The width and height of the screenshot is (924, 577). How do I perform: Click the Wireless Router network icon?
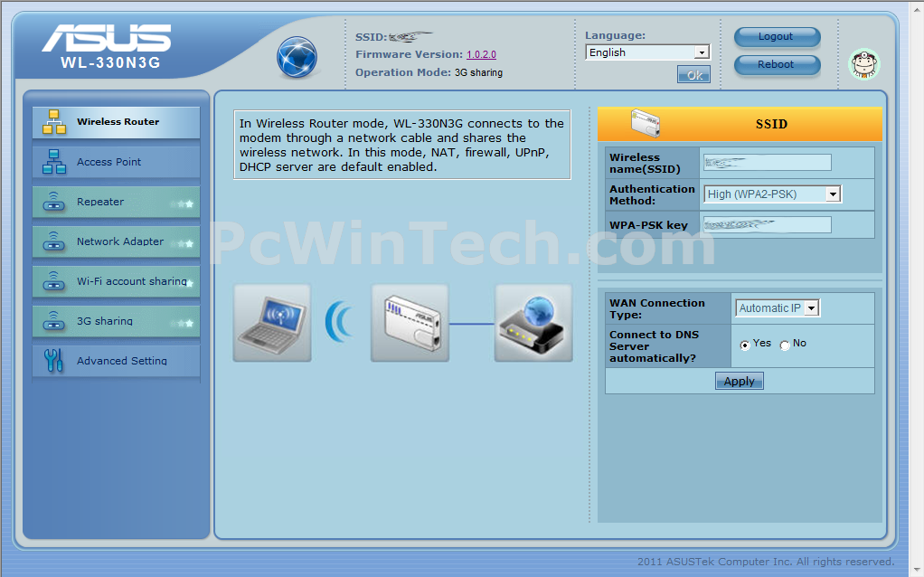tap(53, 122)
